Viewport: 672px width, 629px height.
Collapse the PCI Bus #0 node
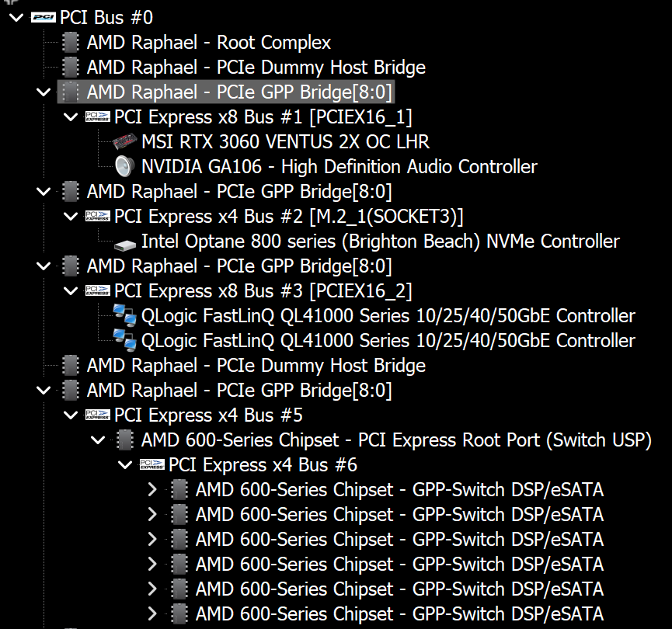[16, 17]
